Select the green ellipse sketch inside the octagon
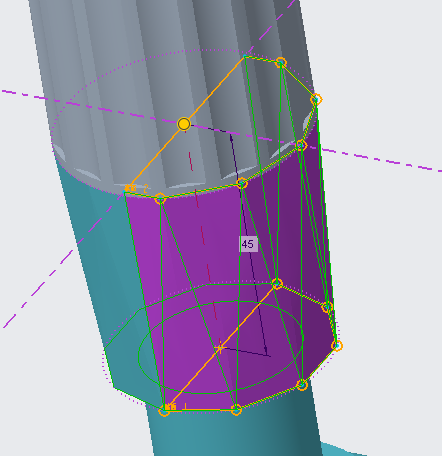The width and height of the screenshot is (442, 456). 221,347
